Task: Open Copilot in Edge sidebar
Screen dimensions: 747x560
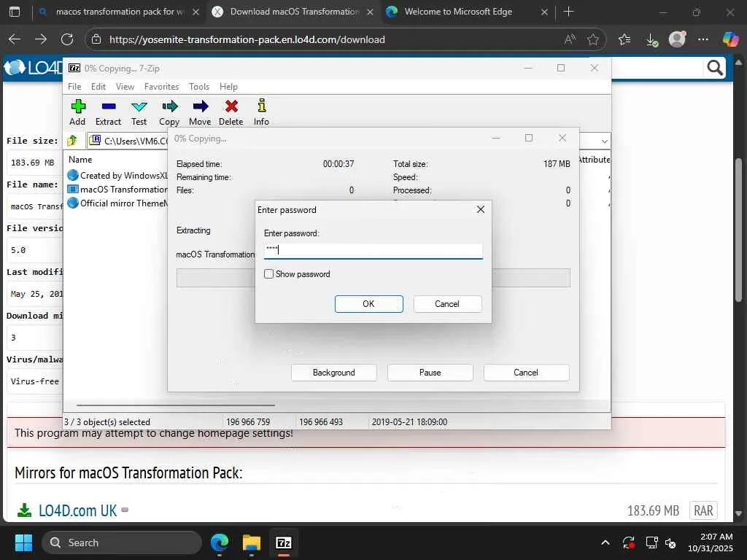Action: [730, 39]
